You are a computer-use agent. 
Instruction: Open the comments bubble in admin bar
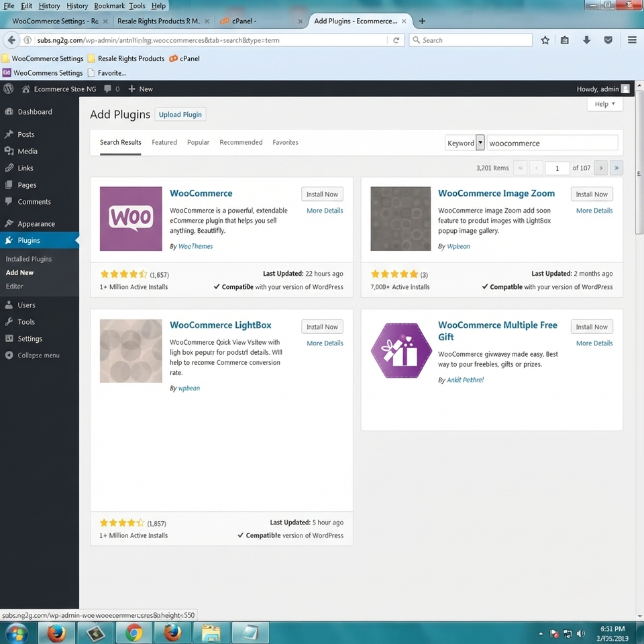[107, 89]
